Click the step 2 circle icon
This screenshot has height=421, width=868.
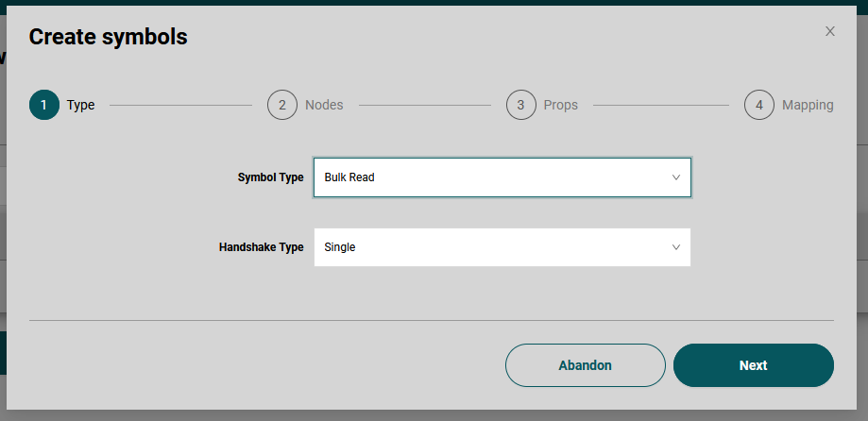point(282,105)
